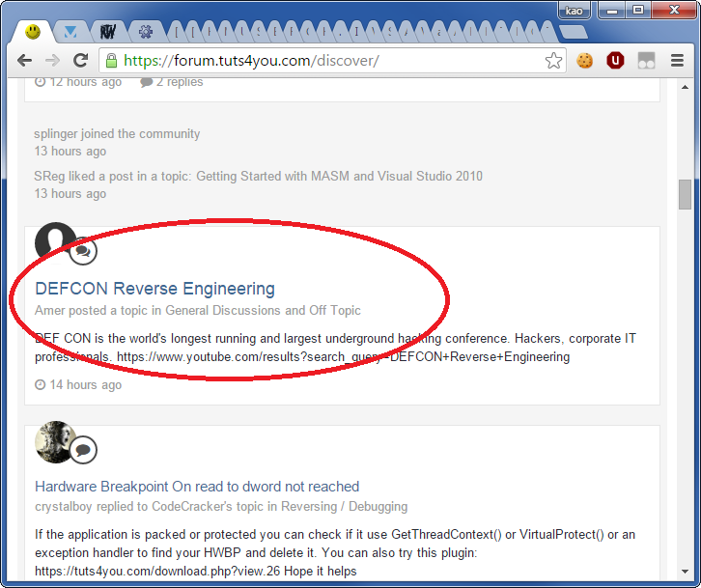The width and height of the screenshot is (701, 588).
Task: Click the comment bubble icon on Amer's post
Action: [x=83, y=251]
